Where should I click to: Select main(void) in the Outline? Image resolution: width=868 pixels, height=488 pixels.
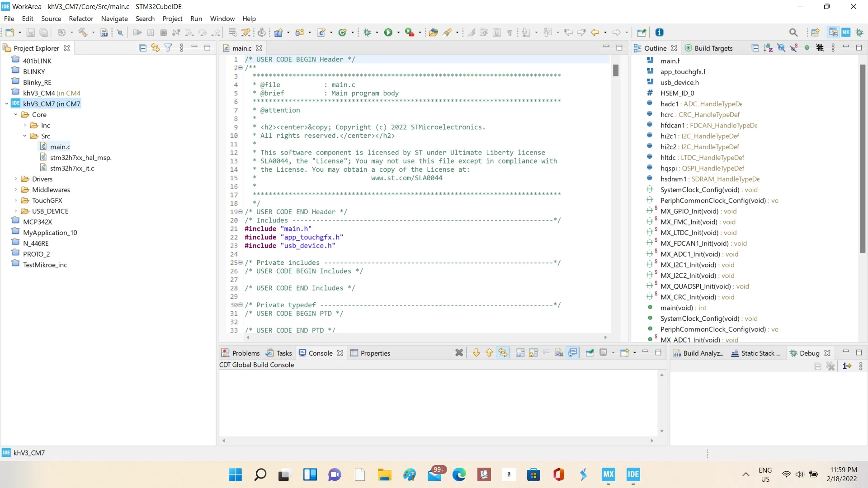pos(676,308)
